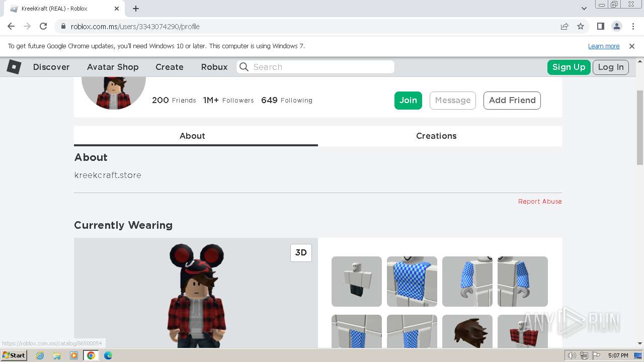
Task: Switch to Chrome in the taskbar
Action: click(91, 355)
